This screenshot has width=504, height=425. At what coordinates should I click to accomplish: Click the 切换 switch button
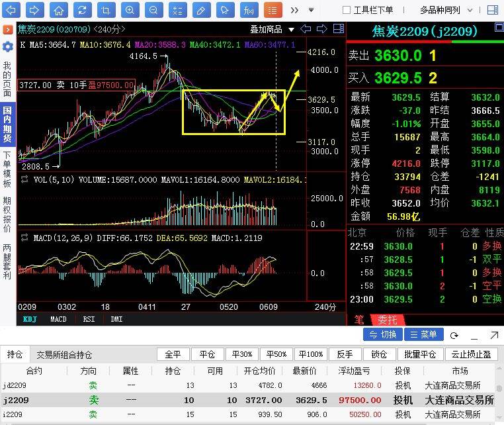[x=384, y=335]
